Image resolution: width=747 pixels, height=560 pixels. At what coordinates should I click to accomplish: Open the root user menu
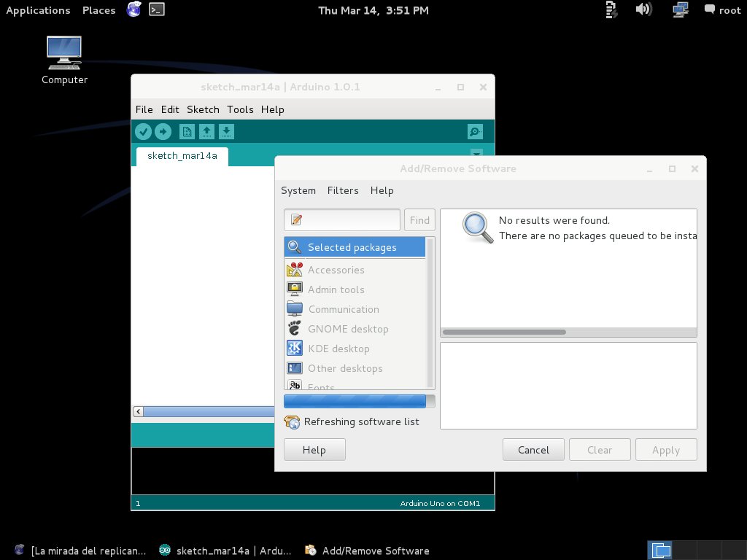pos(723,10)
